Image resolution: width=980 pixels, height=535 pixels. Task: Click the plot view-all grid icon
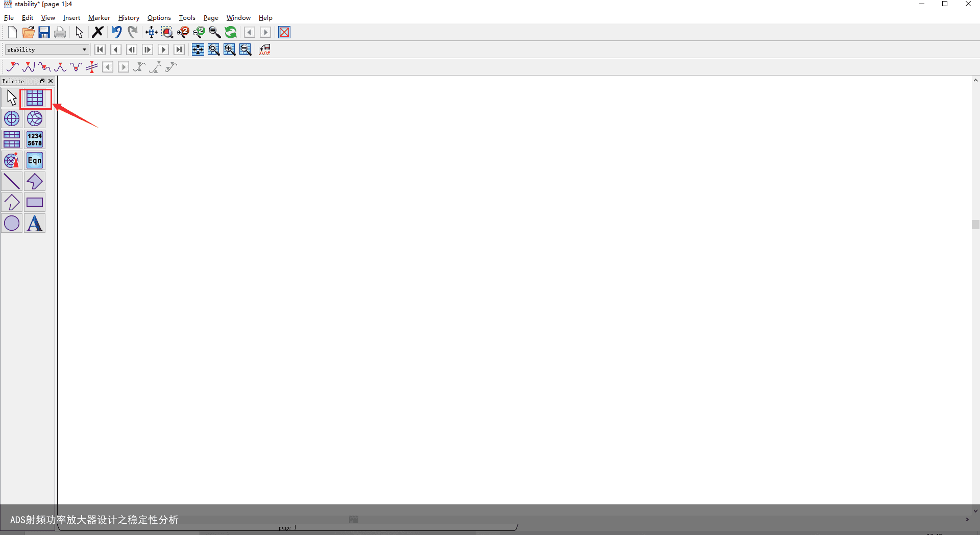(198, 50)
